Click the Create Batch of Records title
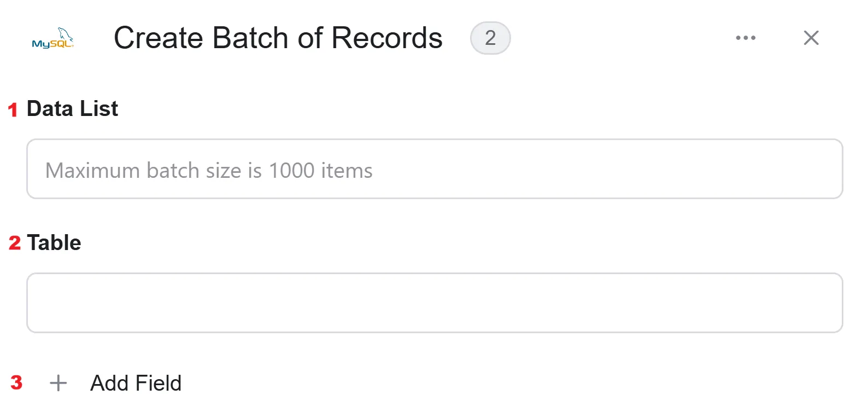The height and width of the screenshot is (418, 868). pos(278,38)
